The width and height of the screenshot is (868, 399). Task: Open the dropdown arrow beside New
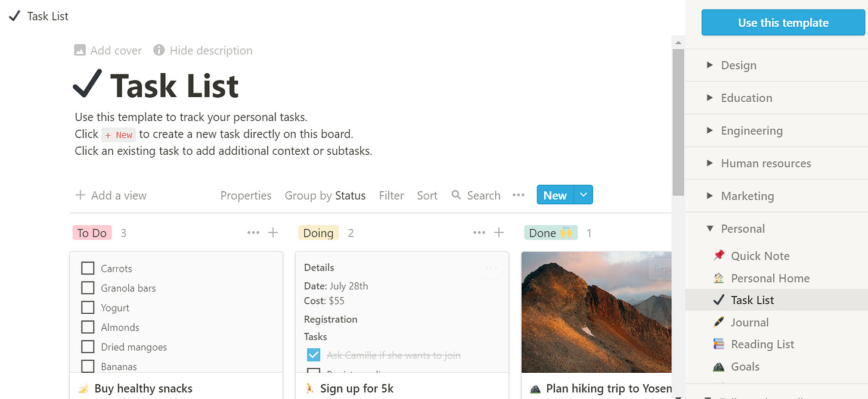583,195
